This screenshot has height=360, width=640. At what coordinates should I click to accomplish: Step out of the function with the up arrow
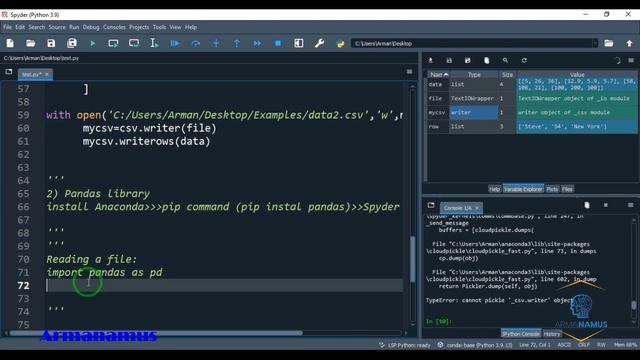[237, 43]
